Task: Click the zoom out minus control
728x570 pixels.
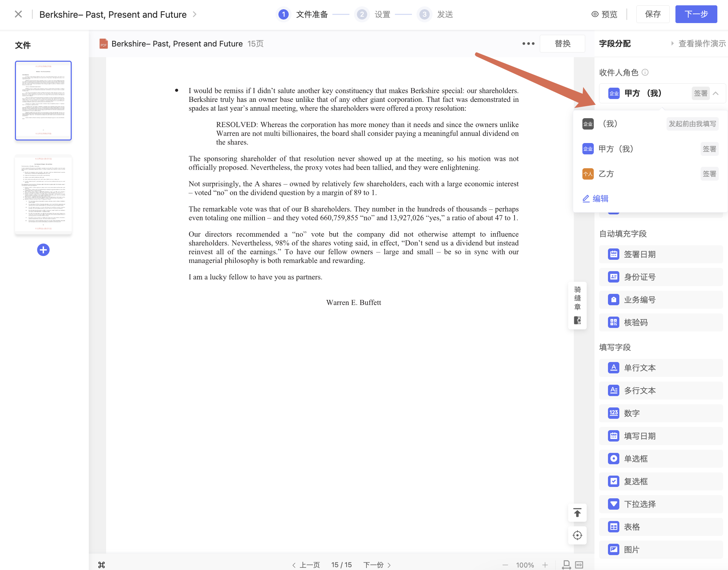Action: [505, 565]
